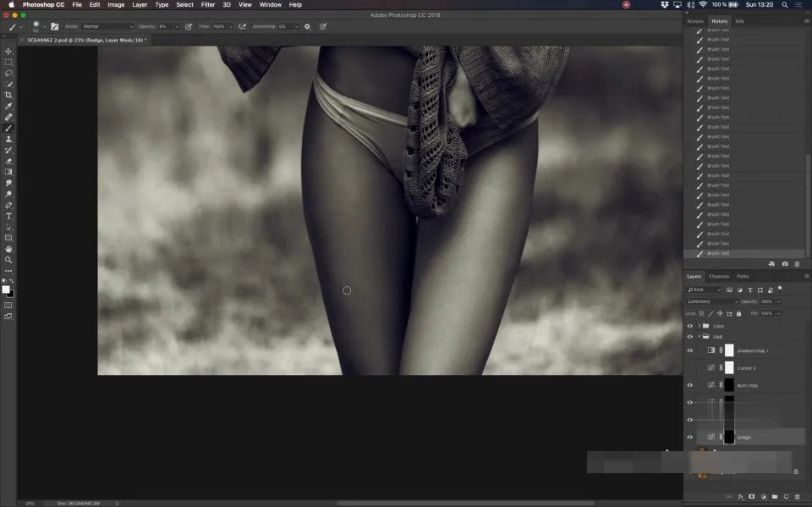Open the Filter menu
Viewport: 812px width, 507px height.
[208, 5]
